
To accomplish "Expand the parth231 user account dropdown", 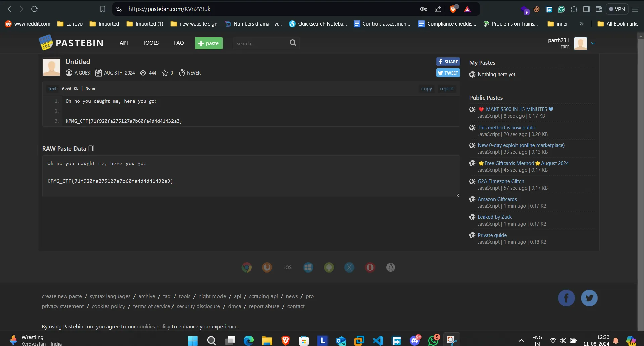I will (593, 43).
